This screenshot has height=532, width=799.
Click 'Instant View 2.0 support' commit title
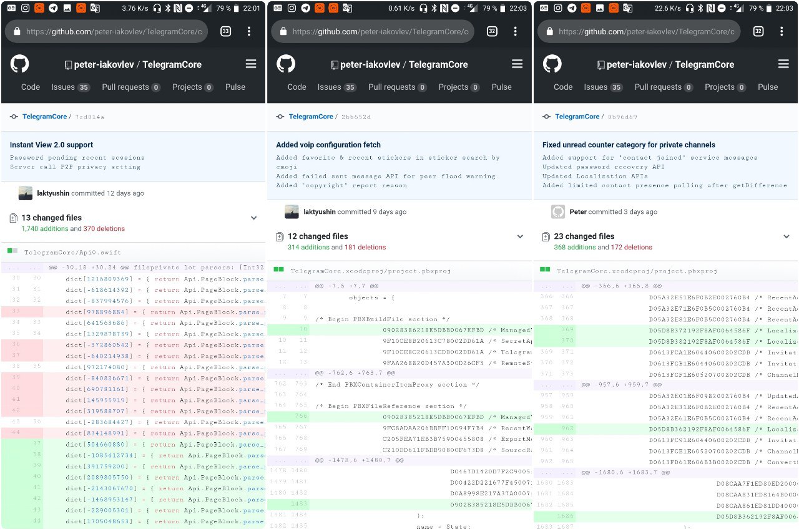[51, 145]
